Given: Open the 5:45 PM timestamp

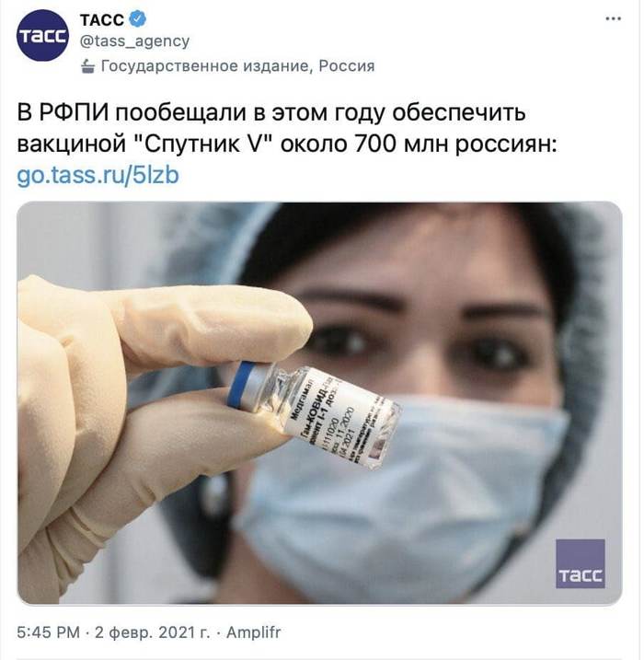Looking at the screenshot, I should point(49,632).
